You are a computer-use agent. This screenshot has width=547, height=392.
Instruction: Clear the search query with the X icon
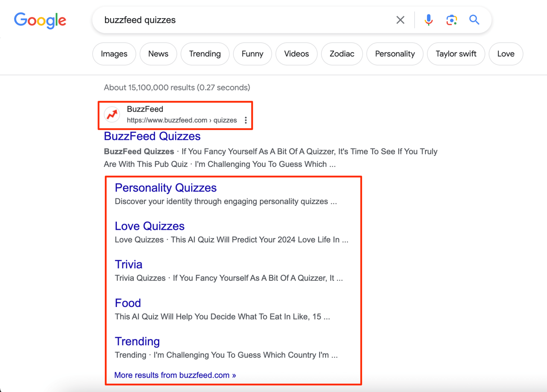400,20
